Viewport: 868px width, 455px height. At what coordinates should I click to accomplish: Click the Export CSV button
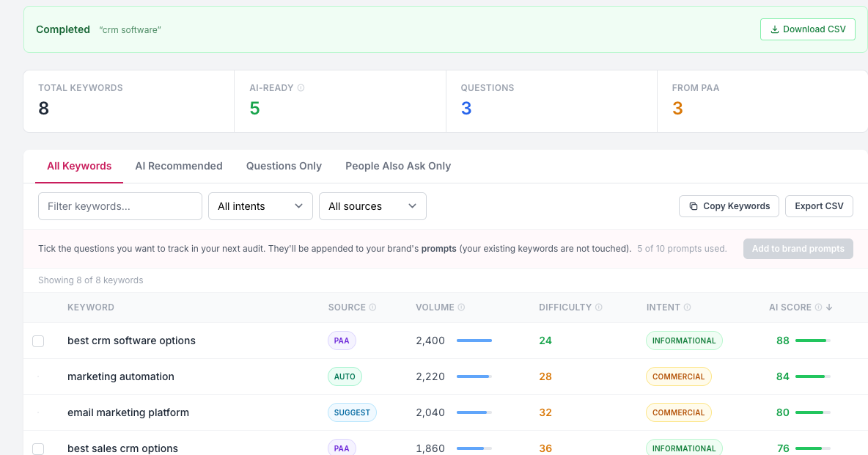coord(819,206)
